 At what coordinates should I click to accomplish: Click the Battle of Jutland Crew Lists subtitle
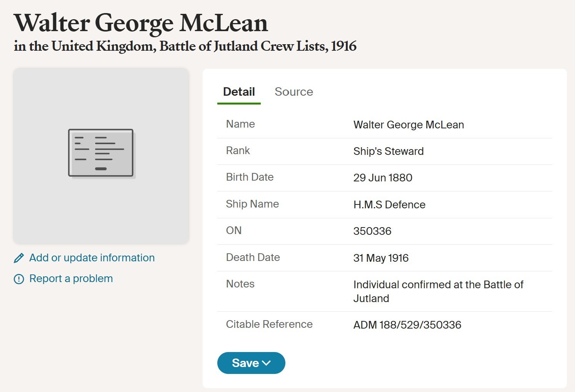185,46
